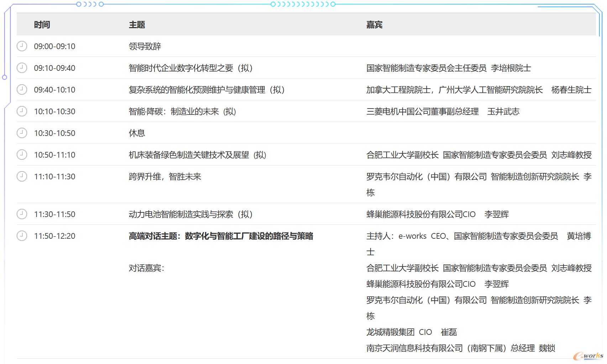Viewport: 607px width, 364px height.
Task: Click dialogue guest 南京天润信息科技有限公司 总经理 魏锁
Action: coord(461,348)
